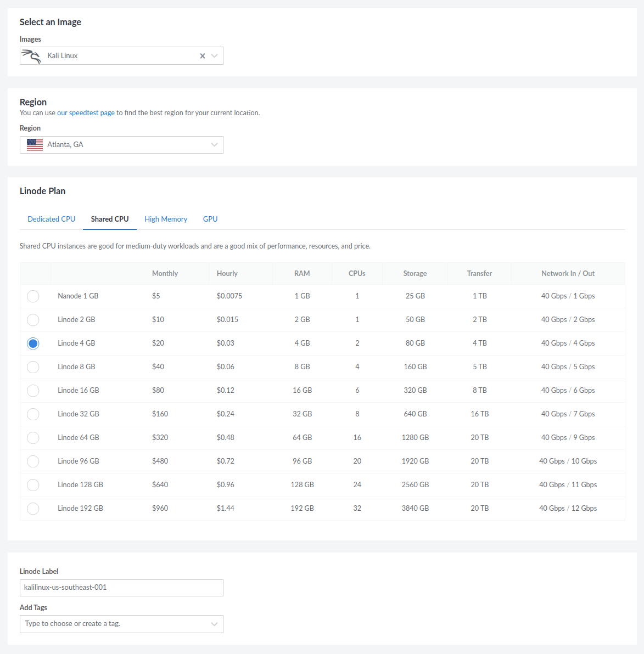Switch to the Dedicated CPU tab
Image resolution: width=644 pixels, height=654 pixels.
coord(52,219)
